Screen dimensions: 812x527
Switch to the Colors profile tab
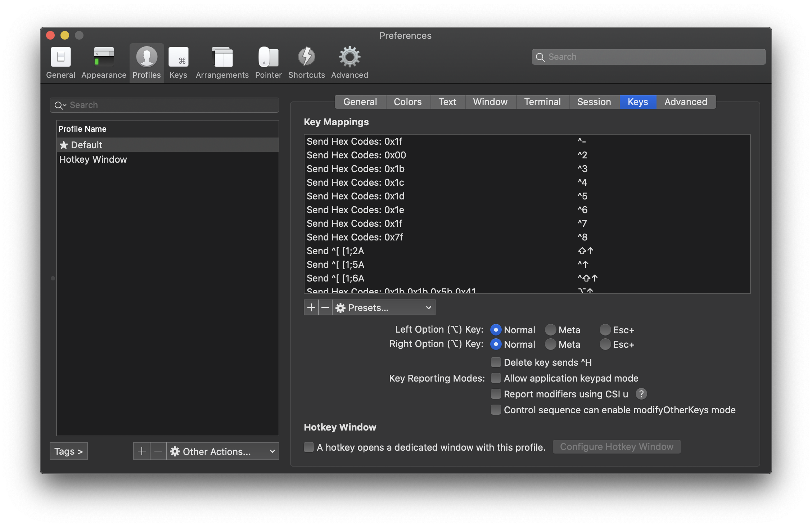tap(407, 102)
